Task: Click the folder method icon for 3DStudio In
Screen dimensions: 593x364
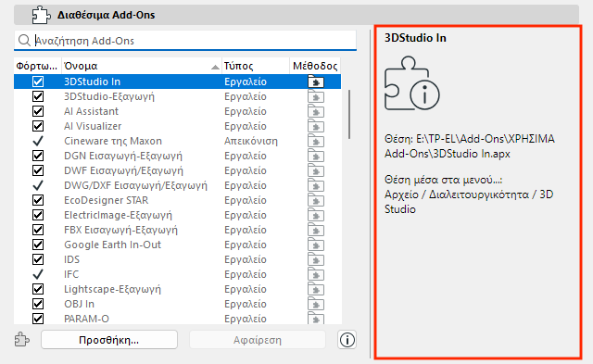Action: pyautogui.click(x=316, y=82)
